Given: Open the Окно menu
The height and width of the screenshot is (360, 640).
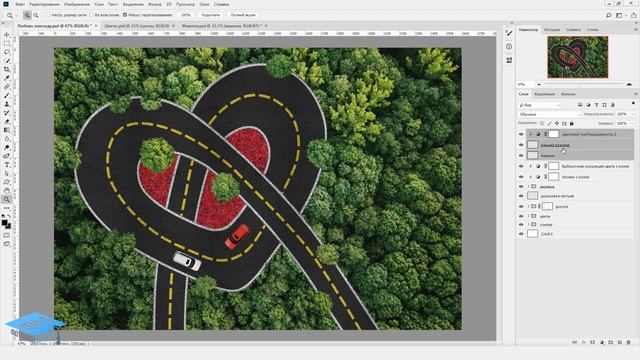Looking at the screenshot, I should [x=204, y=4].
